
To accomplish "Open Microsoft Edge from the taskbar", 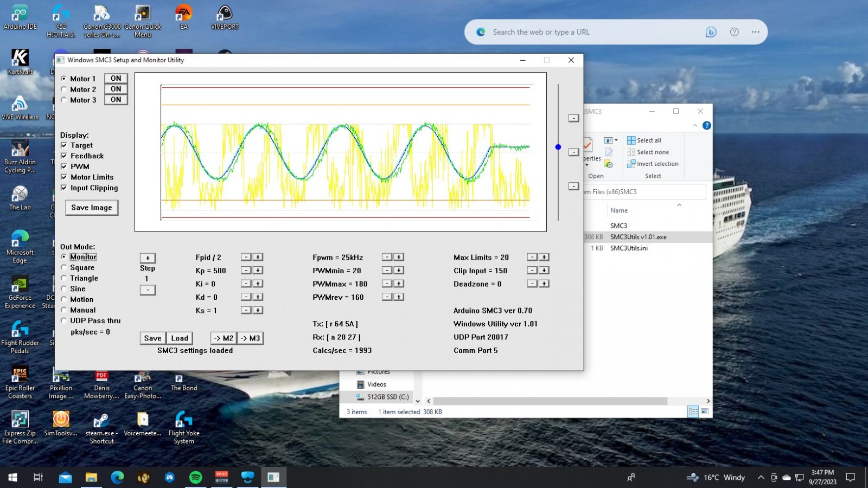I will 117,477.
